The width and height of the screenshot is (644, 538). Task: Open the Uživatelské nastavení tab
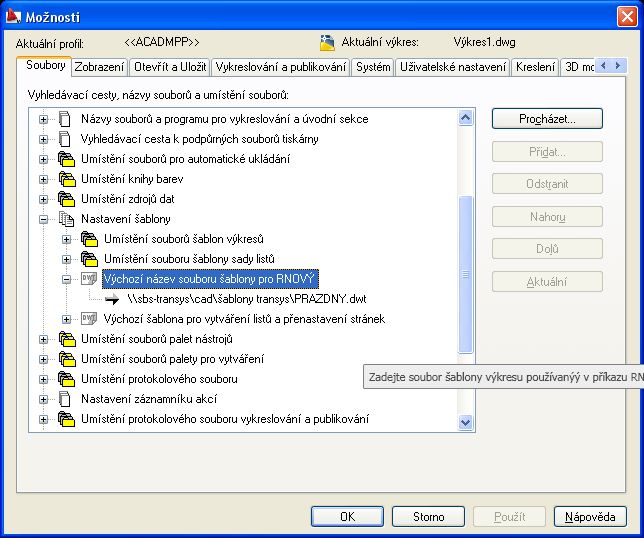[x=452, y=67]
